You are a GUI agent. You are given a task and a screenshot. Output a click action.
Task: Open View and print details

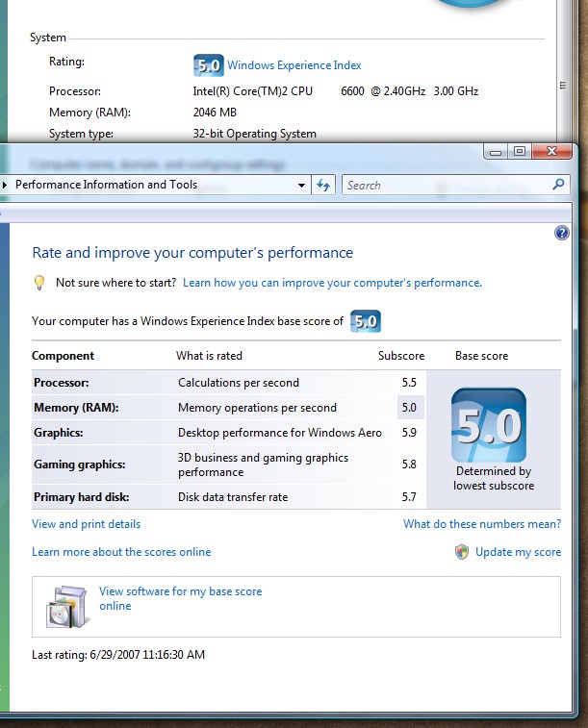86,524
